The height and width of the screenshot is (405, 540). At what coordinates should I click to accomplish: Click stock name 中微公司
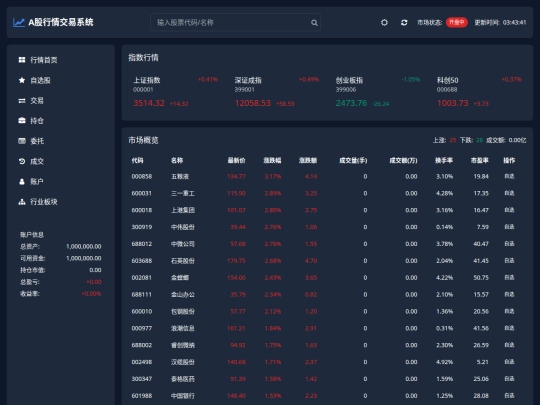coord(183,244)
